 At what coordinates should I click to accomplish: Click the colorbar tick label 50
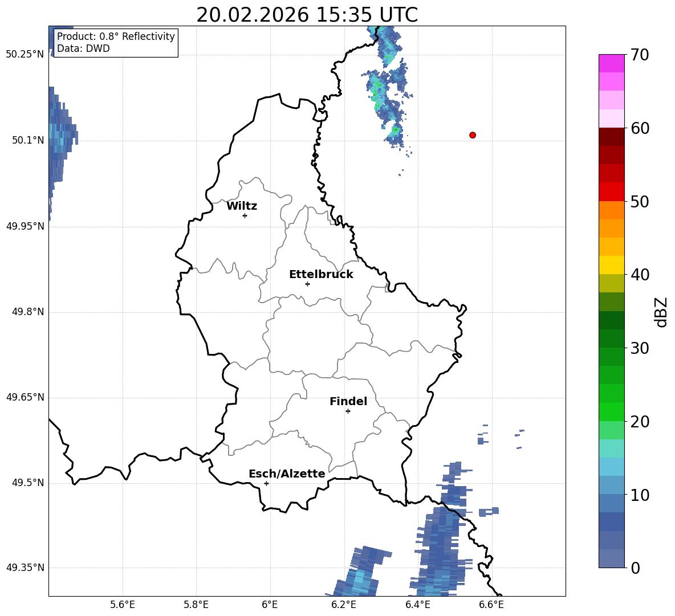pyautogui.click(x=640, y=201)
